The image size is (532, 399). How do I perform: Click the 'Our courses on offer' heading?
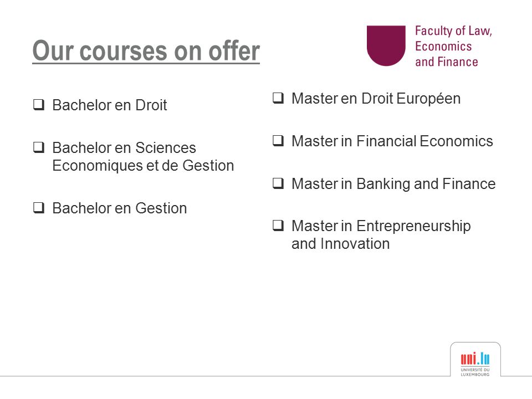146,51
